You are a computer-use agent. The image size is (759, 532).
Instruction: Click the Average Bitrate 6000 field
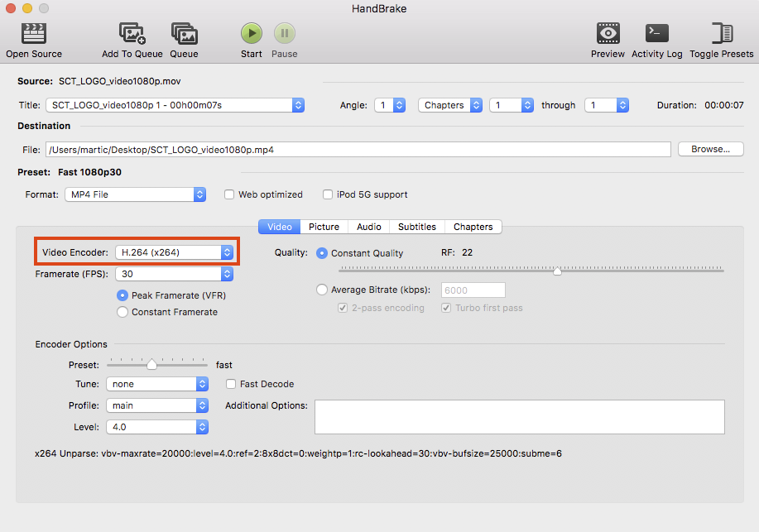(x=473, y=290)
